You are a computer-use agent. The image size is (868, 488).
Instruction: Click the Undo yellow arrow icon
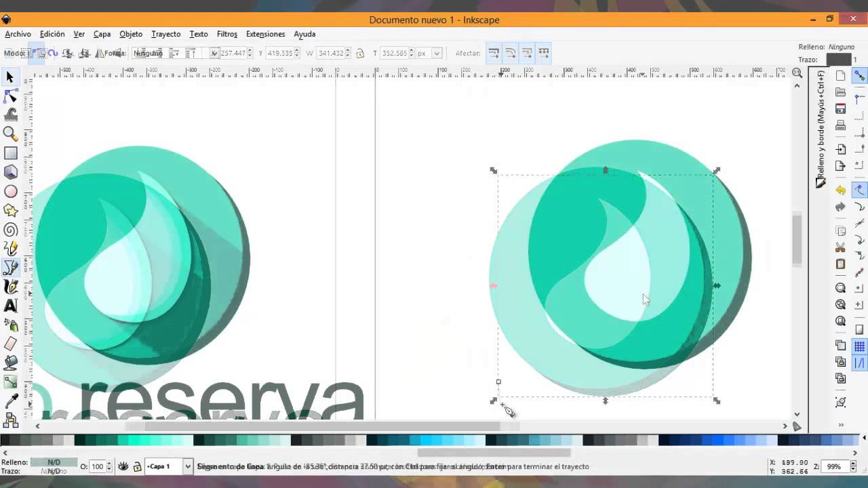click(841, 190)
